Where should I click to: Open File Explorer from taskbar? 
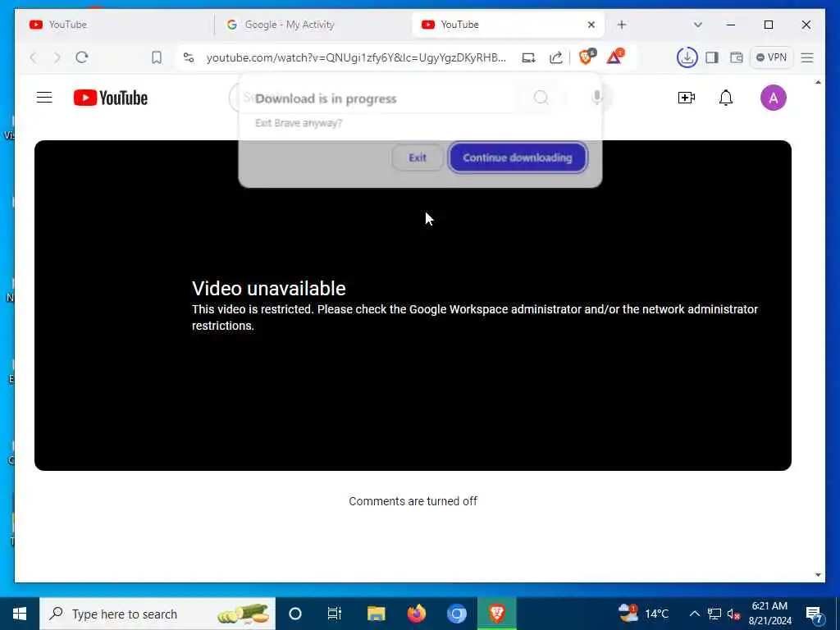coord(376,614)
